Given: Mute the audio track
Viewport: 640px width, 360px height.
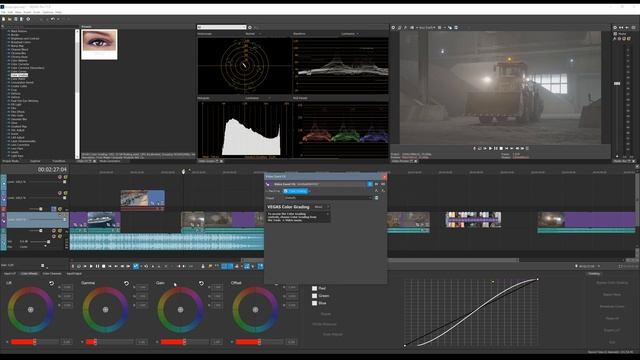Looking at the screenshot, I should [x=54, y=236].
